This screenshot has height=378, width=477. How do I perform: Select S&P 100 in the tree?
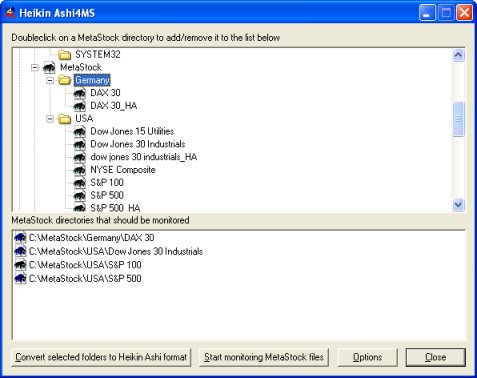click(x=107, y=183)
